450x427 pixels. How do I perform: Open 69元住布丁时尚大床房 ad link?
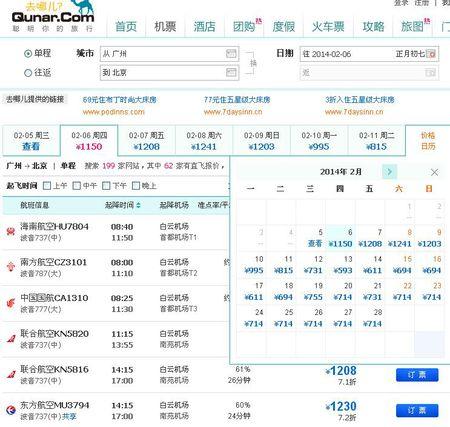[119, 100]
